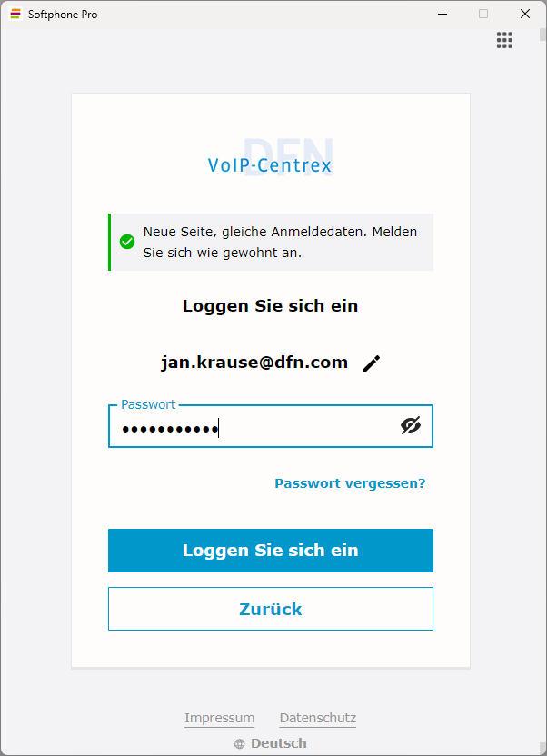Screen dimensions: 547x756
Task: Expand the Deutsch language selector
Action: pos(278,743)
